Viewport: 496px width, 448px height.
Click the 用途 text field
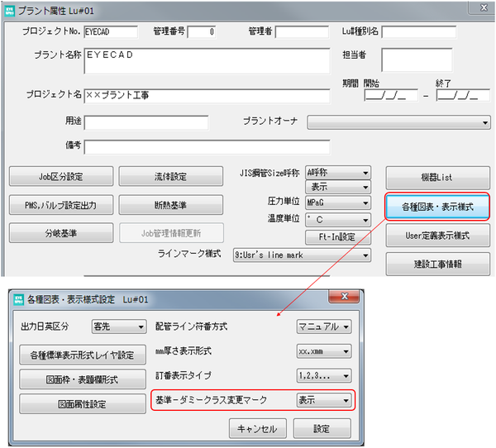[145, 122]
